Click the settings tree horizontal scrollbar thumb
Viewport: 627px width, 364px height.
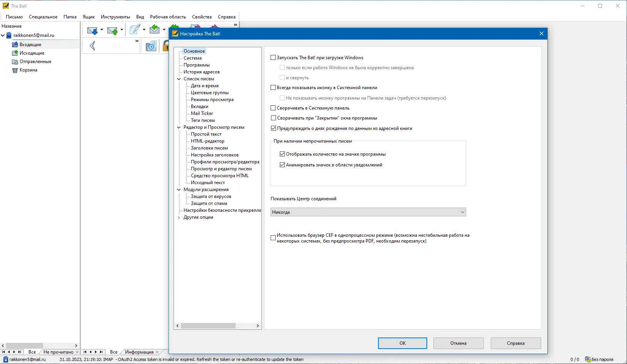coord(208,326)
